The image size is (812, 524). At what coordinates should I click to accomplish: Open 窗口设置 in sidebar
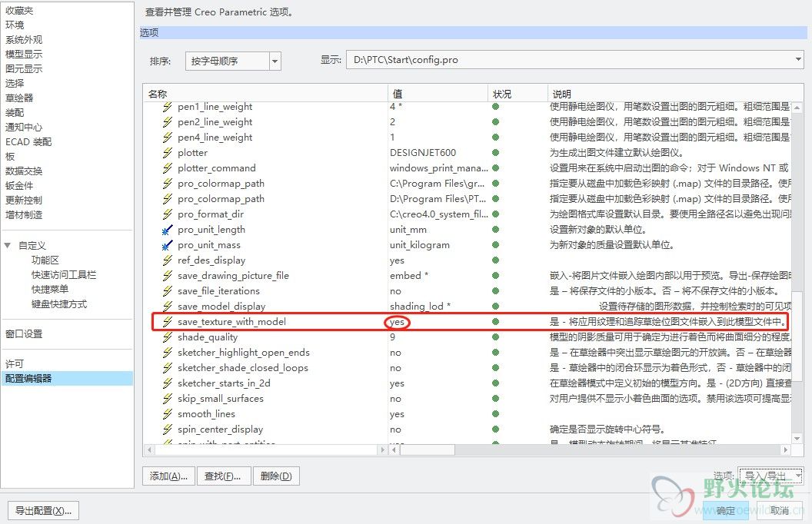[24, 334]
